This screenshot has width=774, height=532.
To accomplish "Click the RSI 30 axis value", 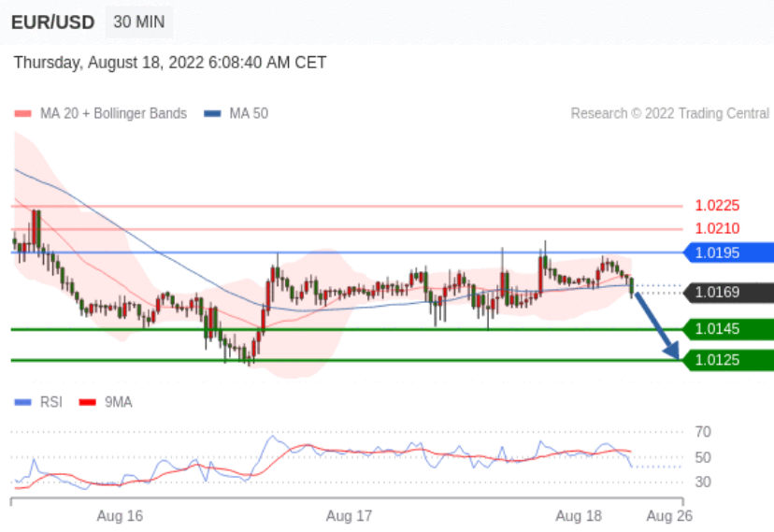I will pos(703,482).
